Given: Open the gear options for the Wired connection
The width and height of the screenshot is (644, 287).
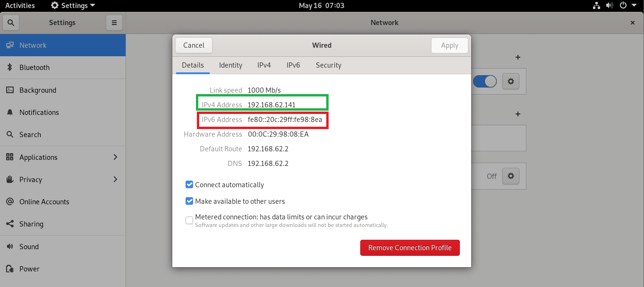Looking at the screenshot, I should (510, 81).
